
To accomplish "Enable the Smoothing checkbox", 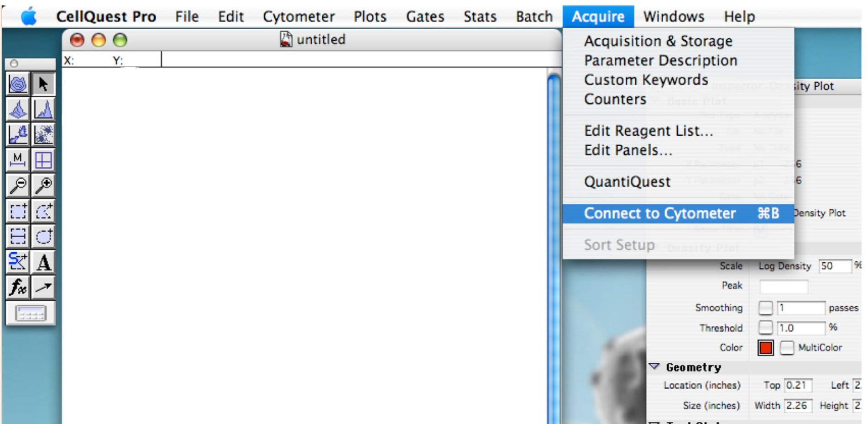I will coord(765,307).
